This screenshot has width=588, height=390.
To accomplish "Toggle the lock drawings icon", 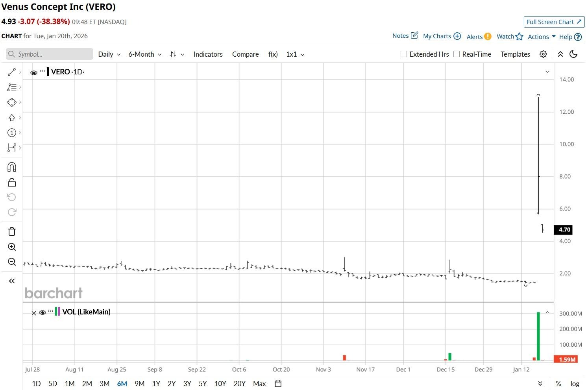I will click(x=12, y=182).
